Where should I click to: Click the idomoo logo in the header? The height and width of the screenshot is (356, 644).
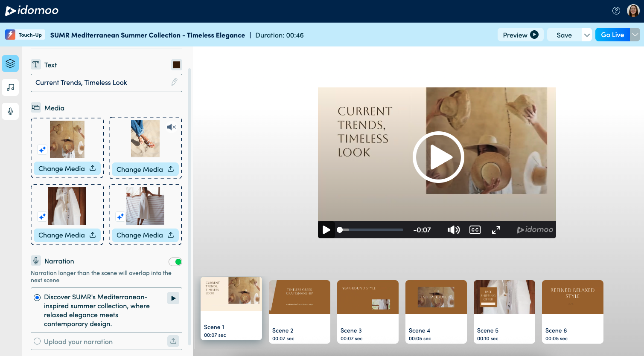tap(32, 11)
